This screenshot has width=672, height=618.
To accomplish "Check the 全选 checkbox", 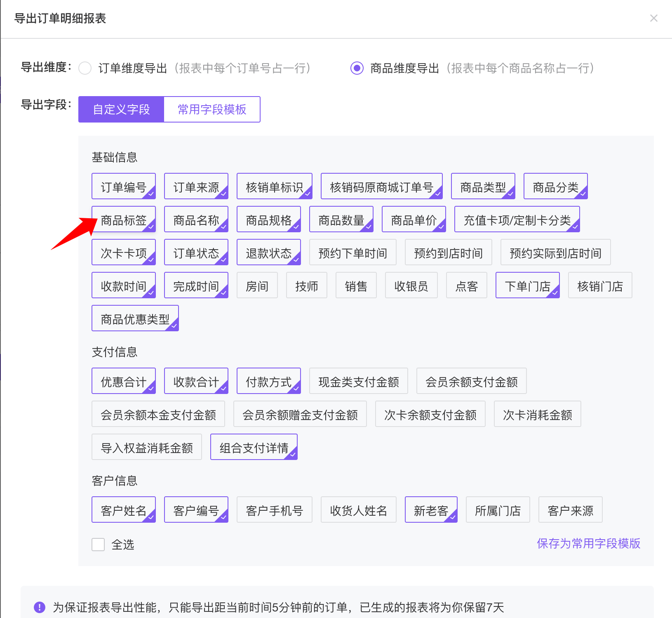I will coord(98,545).
